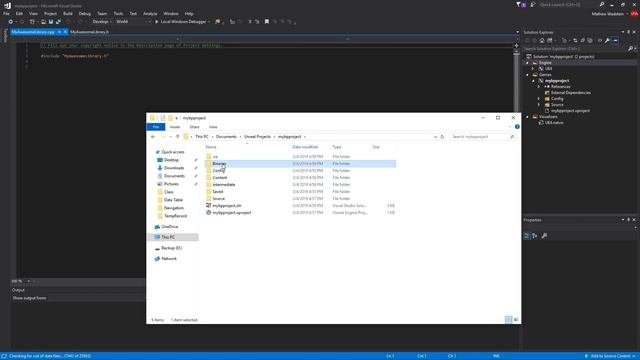Click Unreal Projects in File Explorer breadcrumb
This screenshot has height=360, width=640.
coord(257,137)
